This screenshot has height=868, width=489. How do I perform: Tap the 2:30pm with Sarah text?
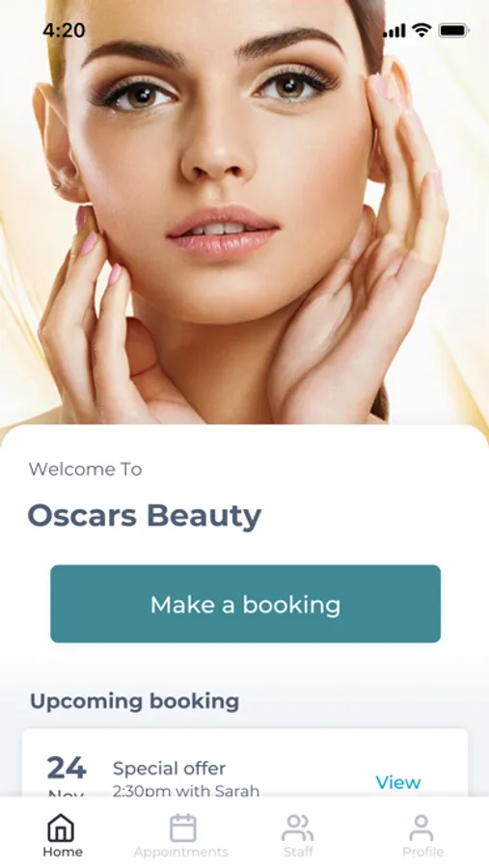186,791
